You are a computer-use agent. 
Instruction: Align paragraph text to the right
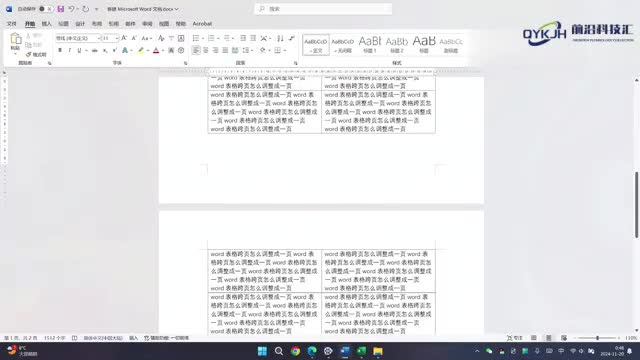(216, 50)
